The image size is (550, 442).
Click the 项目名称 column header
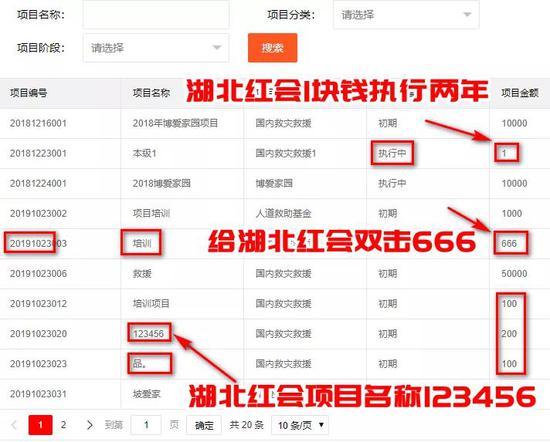click(151, 93)
